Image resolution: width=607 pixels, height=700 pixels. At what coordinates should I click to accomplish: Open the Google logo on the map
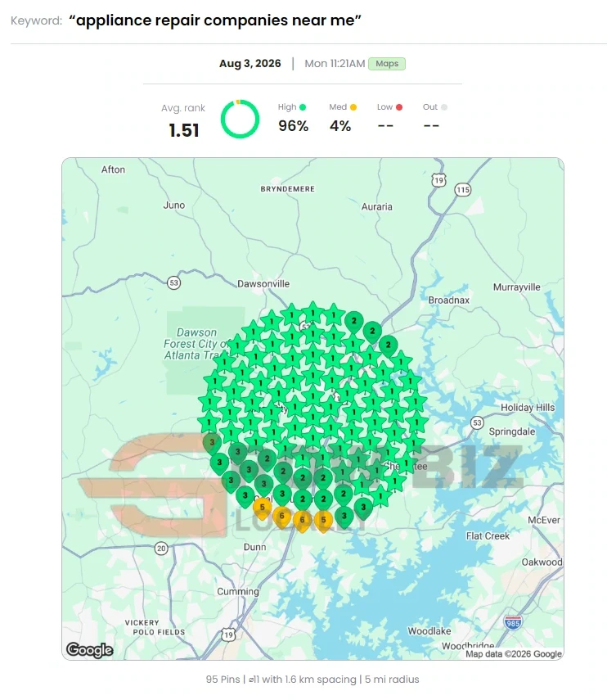tap(90, 649)
